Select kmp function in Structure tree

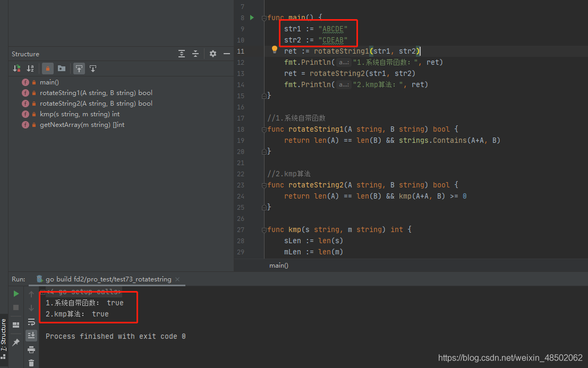80,114
